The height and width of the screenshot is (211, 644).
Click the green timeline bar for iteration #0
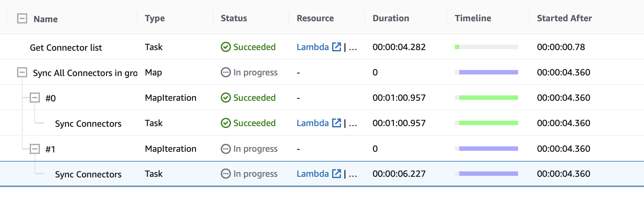coord(488,98)
